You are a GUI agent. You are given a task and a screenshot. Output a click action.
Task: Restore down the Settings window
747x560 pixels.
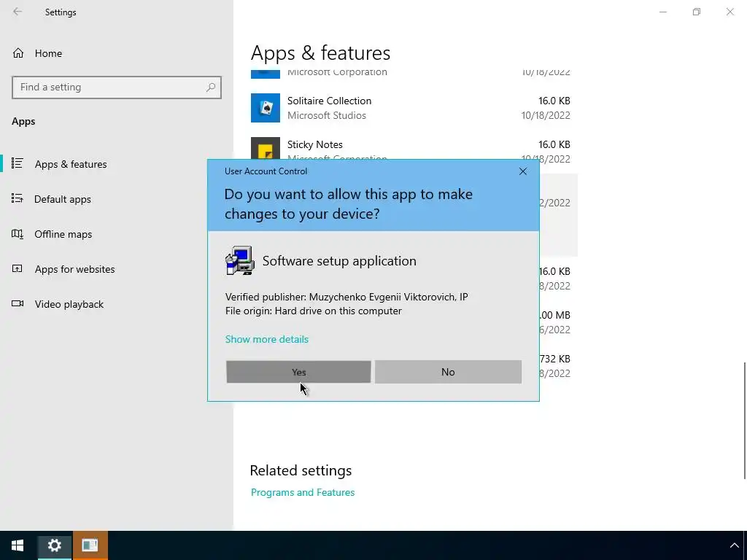697,12
